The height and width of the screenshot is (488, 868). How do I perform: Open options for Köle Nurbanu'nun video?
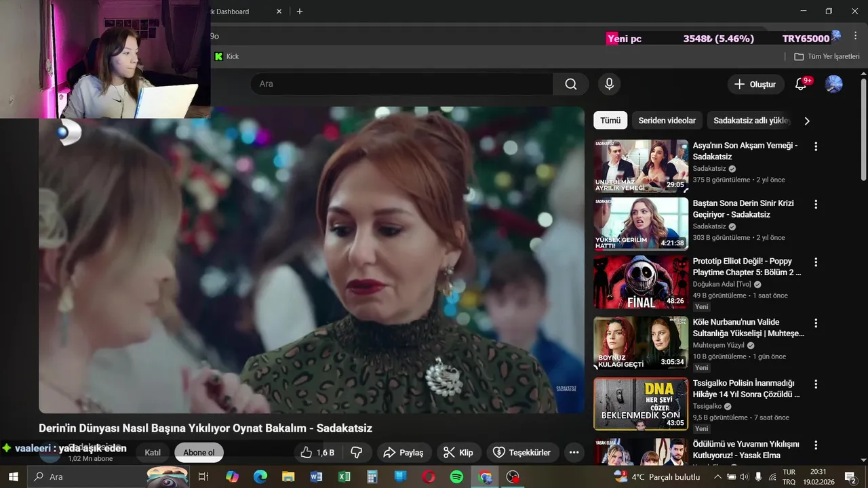coord(816,323)
